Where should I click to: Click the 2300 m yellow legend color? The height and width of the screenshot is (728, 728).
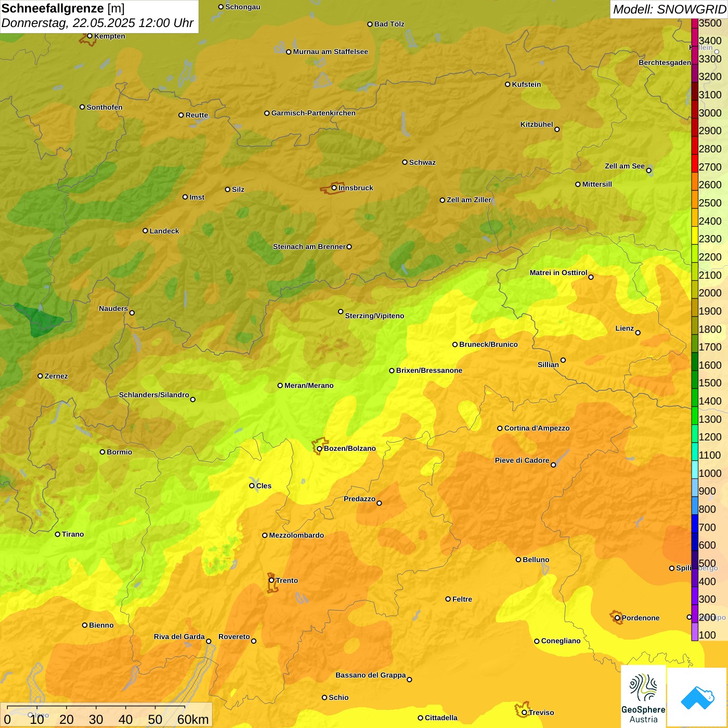(695, 236)
